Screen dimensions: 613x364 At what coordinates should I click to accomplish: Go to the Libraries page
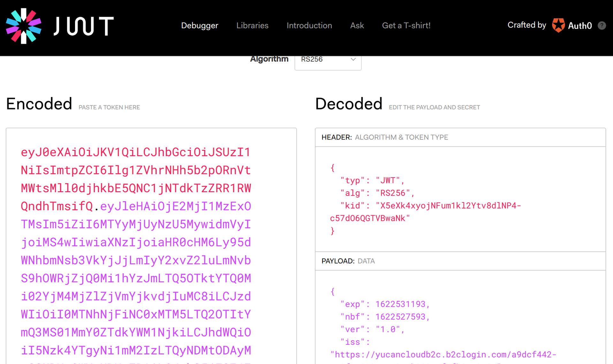(x=252, y=26)
